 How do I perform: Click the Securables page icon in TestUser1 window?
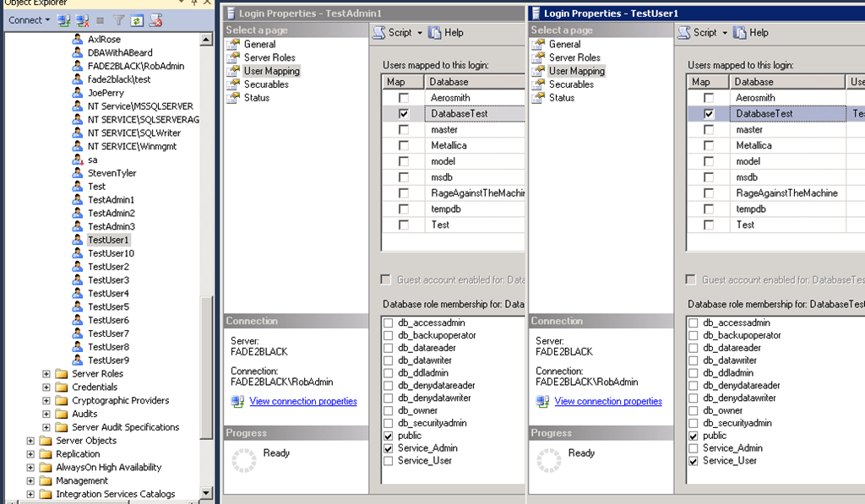tap(538, 84)
